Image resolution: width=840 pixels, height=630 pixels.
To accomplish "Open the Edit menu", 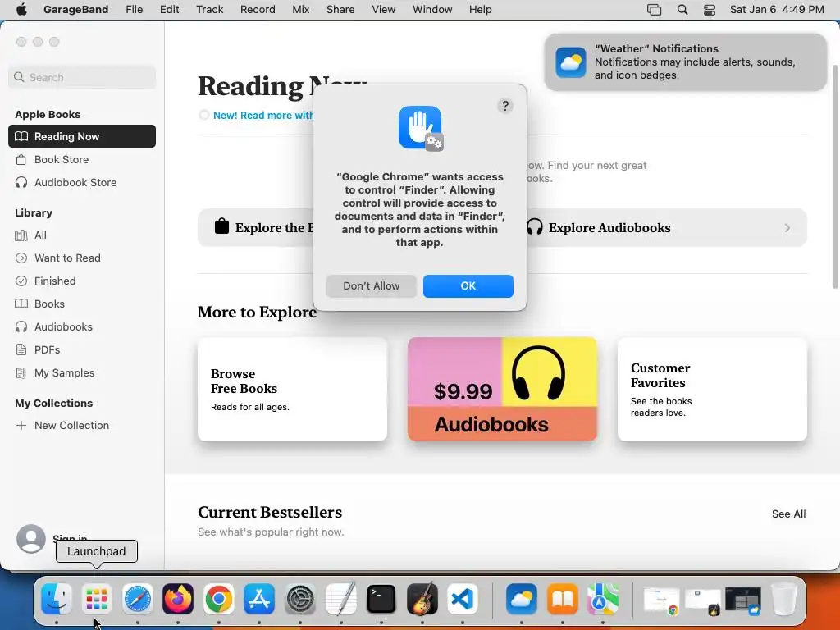I will click(x=169, y=10).
